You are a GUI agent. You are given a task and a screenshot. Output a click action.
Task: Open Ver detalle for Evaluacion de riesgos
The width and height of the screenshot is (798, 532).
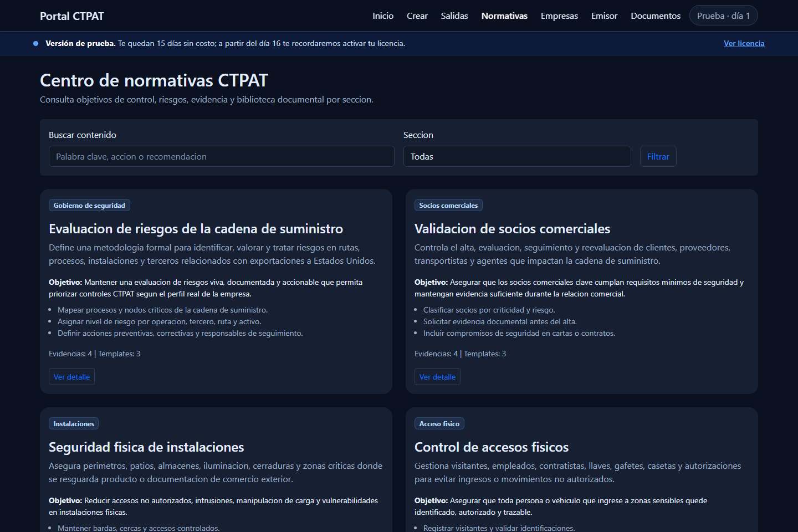(71, 377)
